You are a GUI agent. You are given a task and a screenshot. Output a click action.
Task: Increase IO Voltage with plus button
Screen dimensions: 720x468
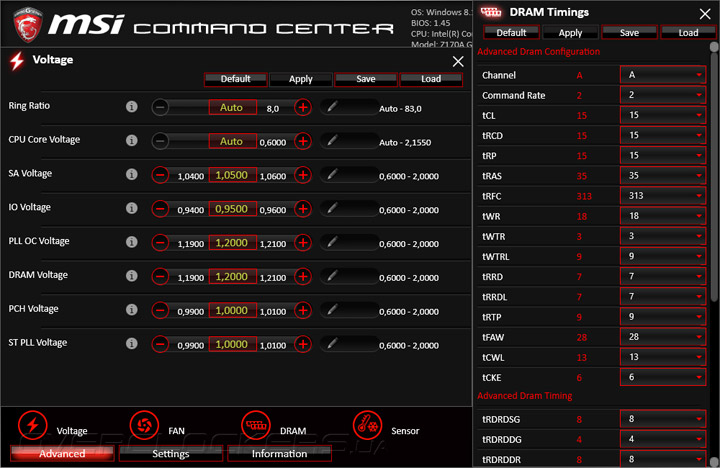point(303,209)
